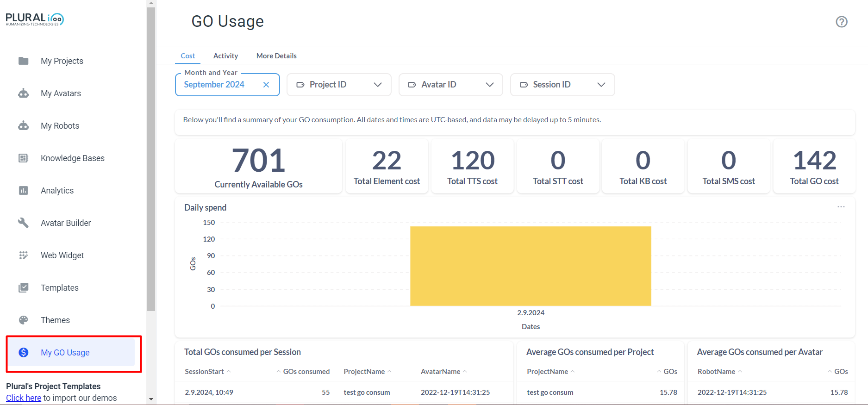Click avatar name in per-Avatar table
Screen dimensions: 868x405
tap(732, 393)
